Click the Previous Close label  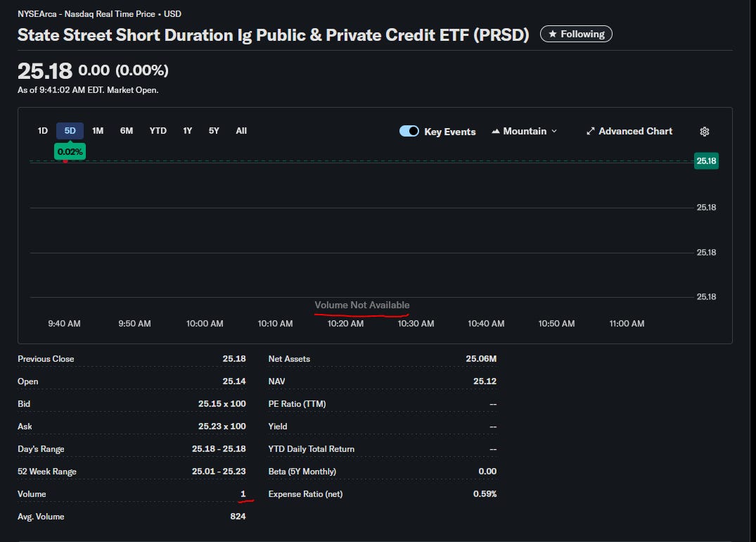tap(46, 358)
